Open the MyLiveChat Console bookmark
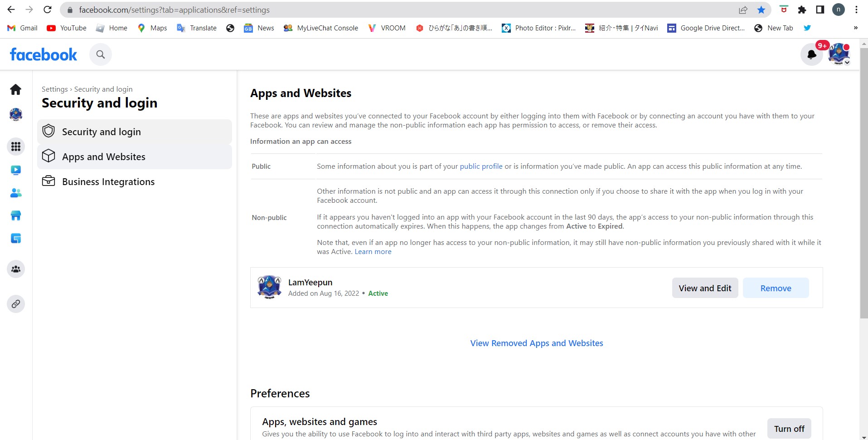This screenshot has height=440, width=868. [320, 28]
